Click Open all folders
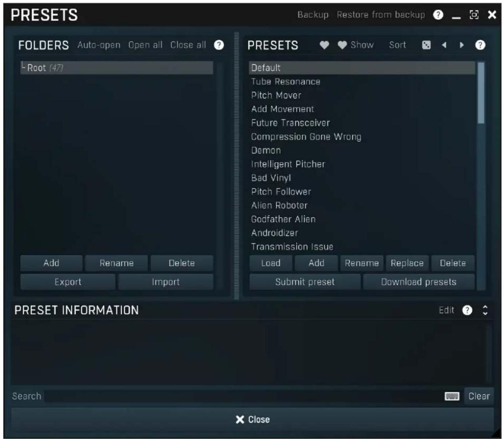Image resolution: width=504 pixels, height=439 pixels. pos(145,45)
